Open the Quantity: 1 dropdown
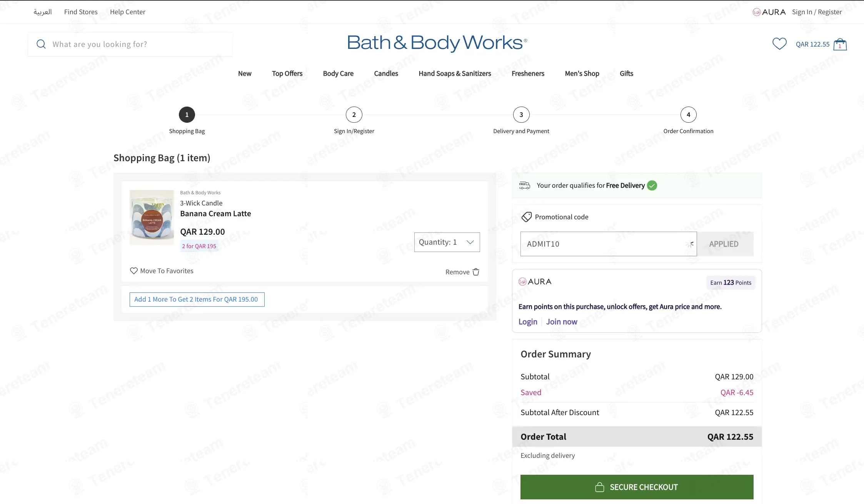 [447, 242]
